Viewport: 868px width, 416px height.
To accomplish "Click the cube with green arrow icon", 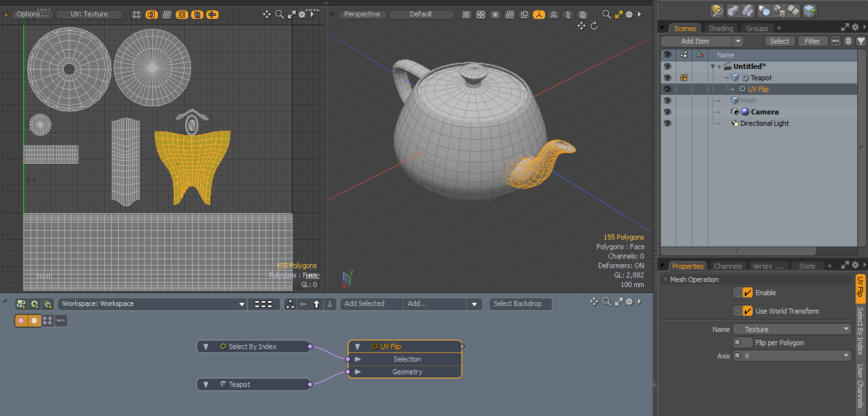I will coord(809,9).
